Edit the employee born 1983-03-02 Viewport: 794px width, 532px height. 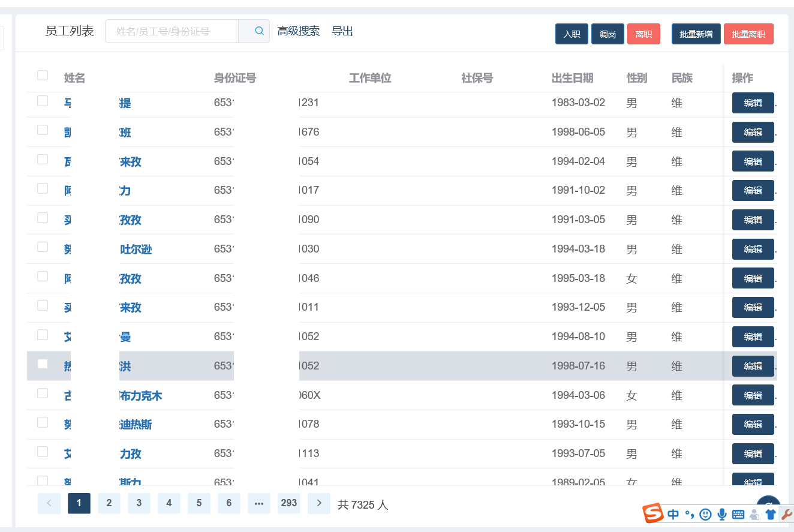click(x=753, y=103)
